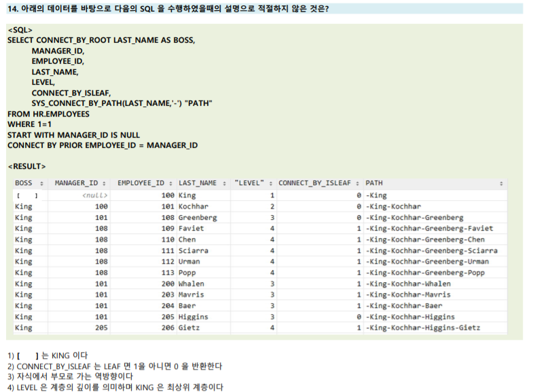533x392 pixels.
Task: Click the sort arrows in the PATH column header
Action: tap(501, 184)
